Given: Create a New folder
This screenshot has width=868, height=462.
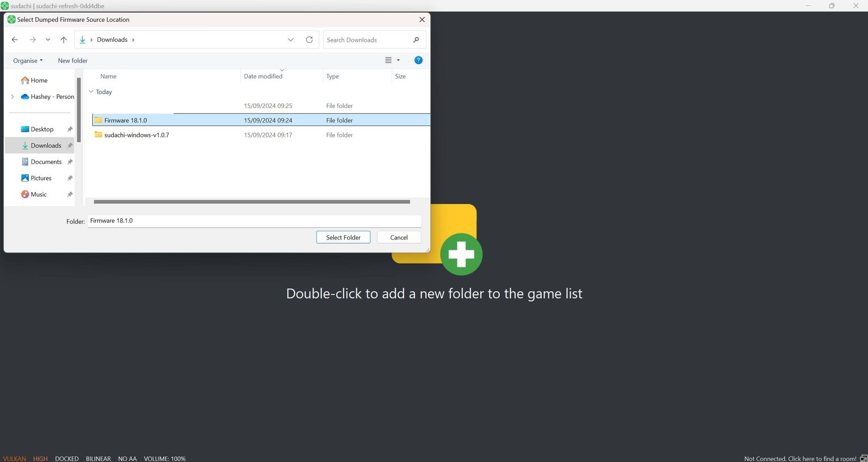Looking at the screenshot, I should tap(73, 60).
